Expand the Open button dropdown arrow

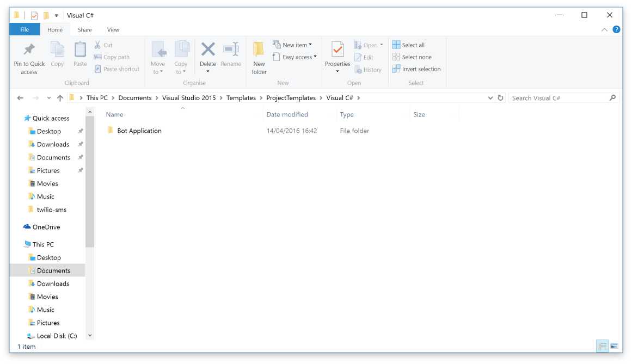[381, 45]
